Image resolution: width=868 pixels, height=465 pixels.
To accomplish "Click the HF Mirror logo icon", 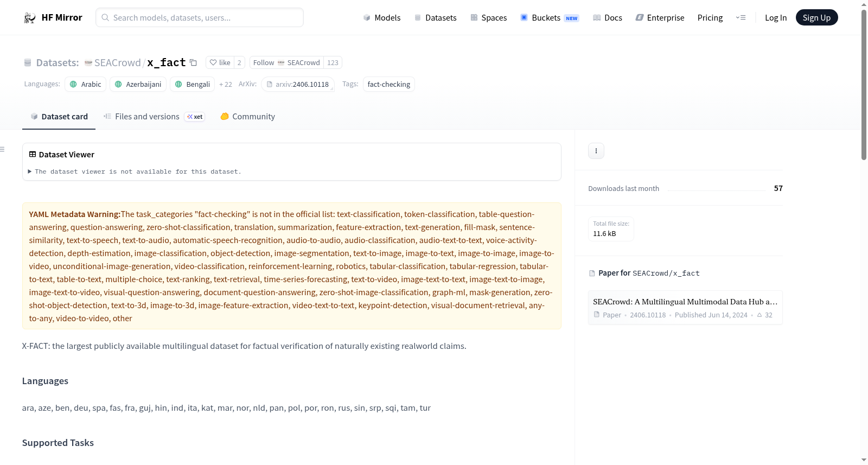I will click(x=30, y=18).
